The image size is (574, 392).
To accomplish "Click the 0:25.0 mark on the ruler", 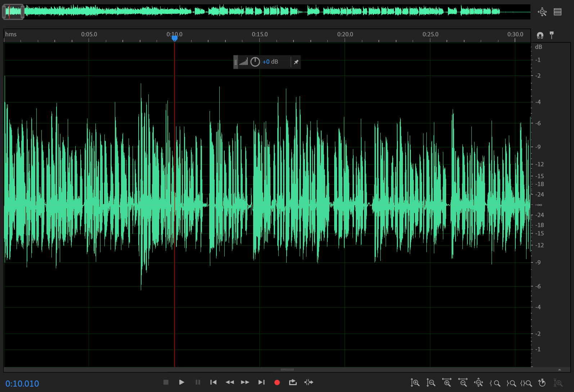I will [430, 34].
